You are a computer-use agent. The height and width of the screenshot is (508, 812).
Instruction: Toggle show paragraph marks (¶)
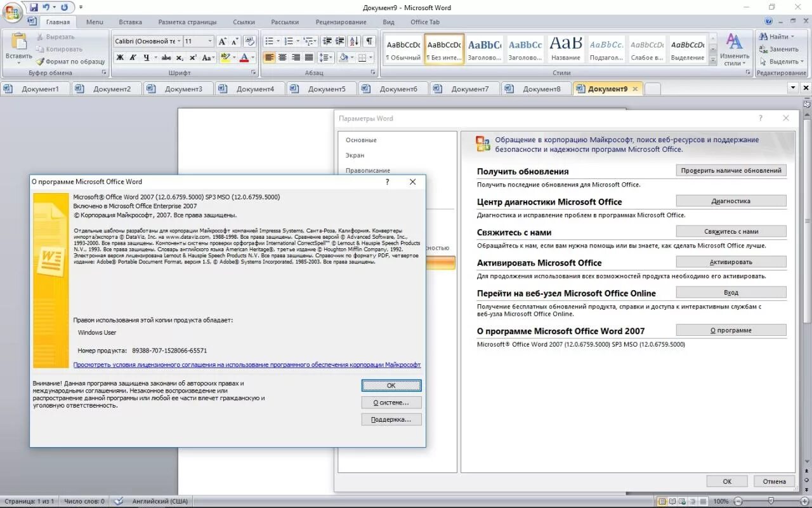coord(370,41)
